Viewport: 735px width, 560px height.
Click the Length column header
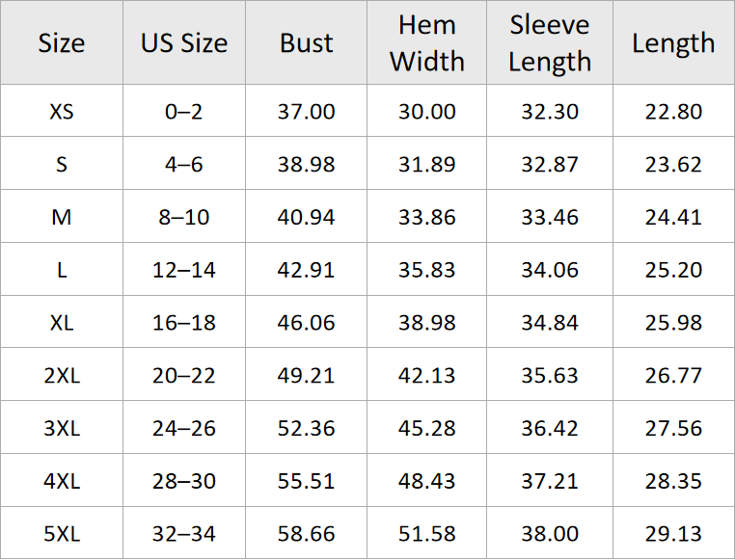pyautogui.click(x=673, y=43)
